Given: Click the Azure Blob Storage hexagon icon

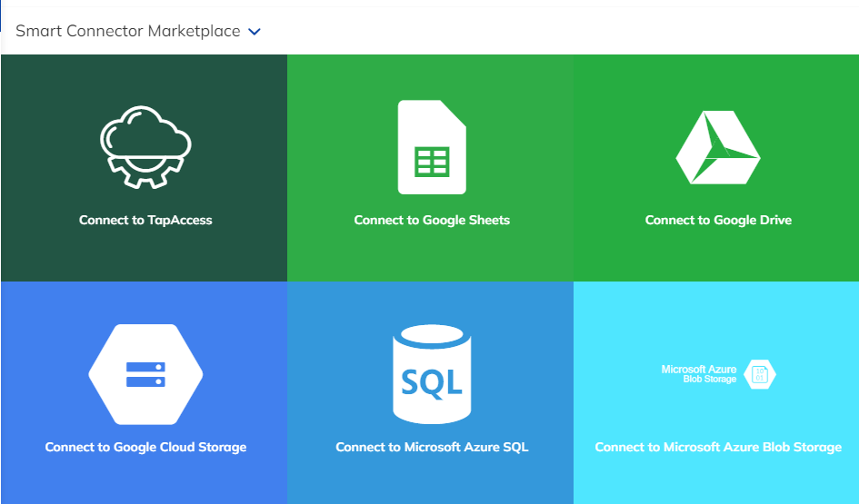Looking at the screenshot, I should (760, 374).
